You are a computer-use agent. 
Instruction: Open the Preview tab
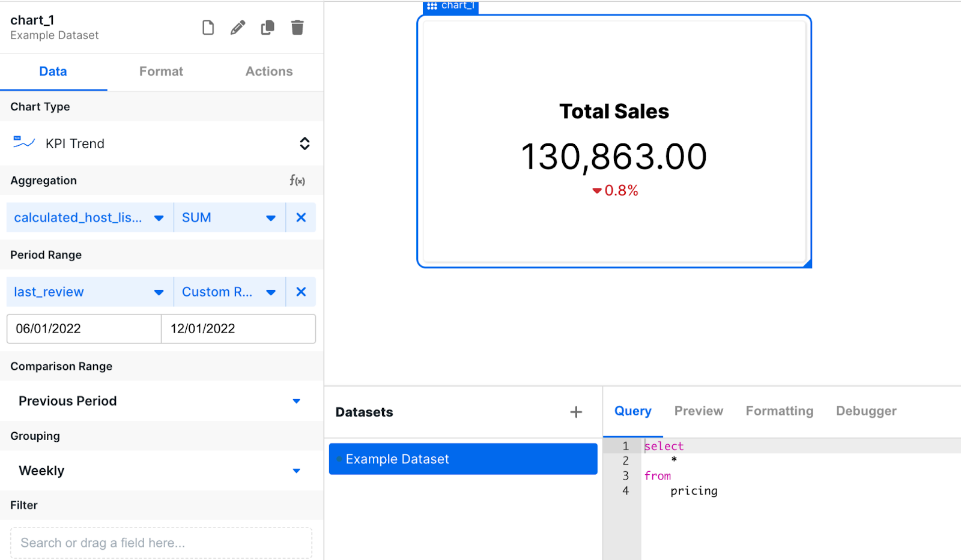tap(698, 411)
